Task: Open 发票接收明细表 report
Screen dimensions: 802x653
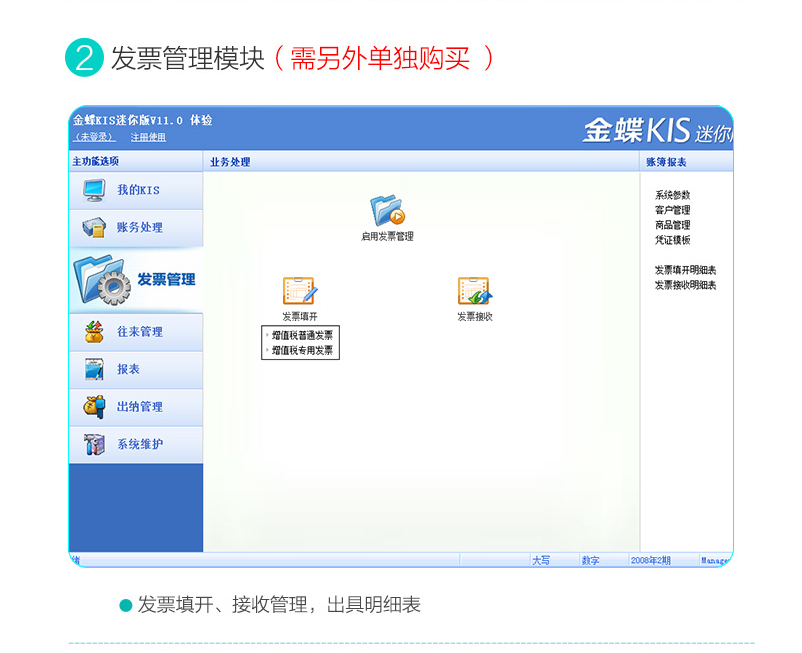Action: [685, 285]
